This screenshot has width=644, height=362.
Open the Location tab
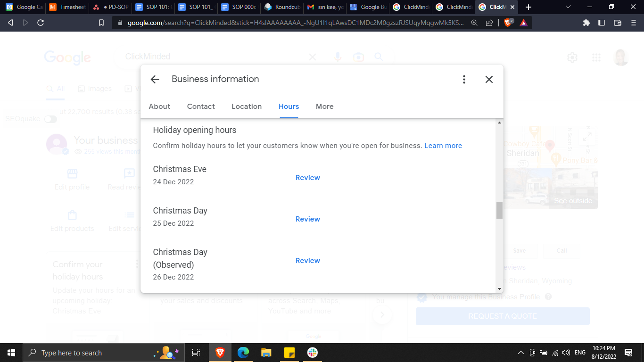coord(247,107)
